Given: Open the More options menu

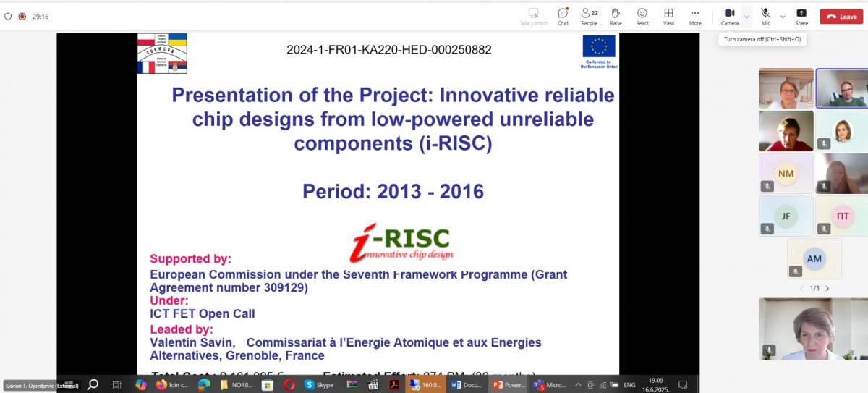Looking at the screenshot, I should click(695, 16).
